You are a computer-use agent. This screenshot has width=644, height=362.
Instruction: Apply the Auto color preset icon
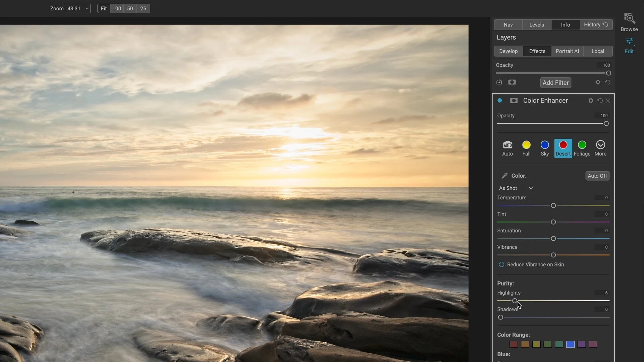[507, 145]
